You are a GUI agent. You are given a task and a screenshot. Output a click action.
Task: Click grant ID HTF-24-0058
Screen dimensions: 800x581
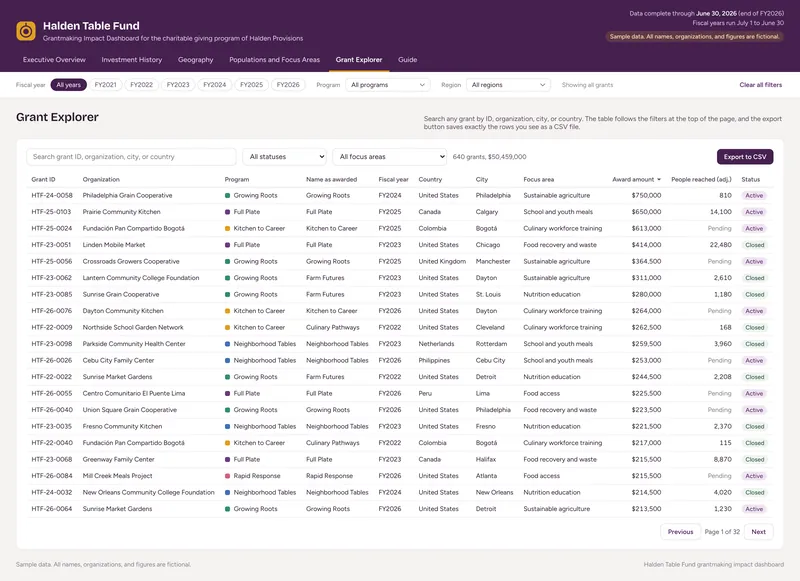[52, 195]
